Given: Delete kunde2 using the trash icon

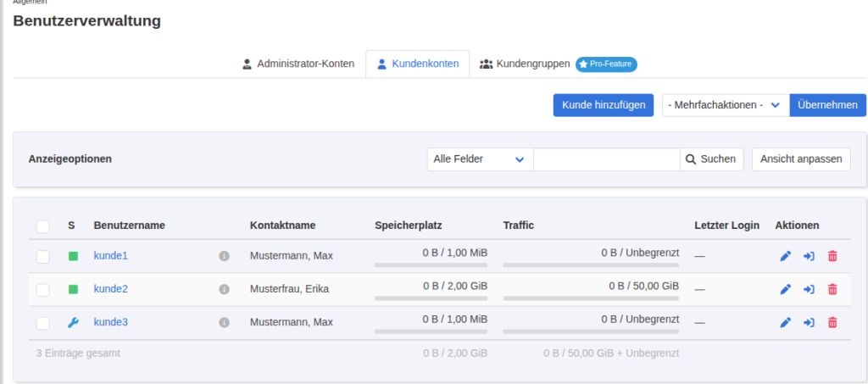Looking at the screenshot, I should point(832,289).
